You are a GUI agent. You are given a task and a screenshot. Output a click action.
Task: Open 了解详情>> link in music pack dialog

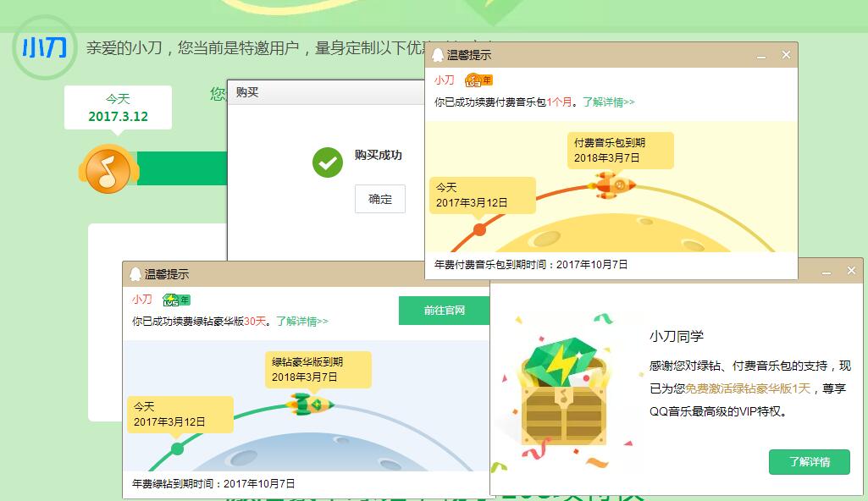pyautogui.click(x=608, y=102)
